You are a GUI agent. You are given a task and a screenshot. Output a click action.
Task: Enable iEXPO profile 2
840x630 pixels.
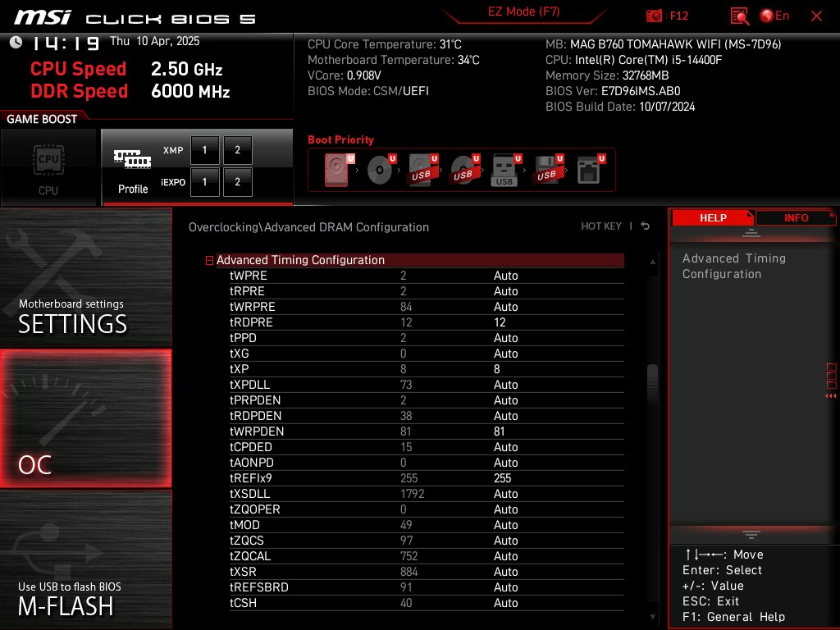coord(237,182)
